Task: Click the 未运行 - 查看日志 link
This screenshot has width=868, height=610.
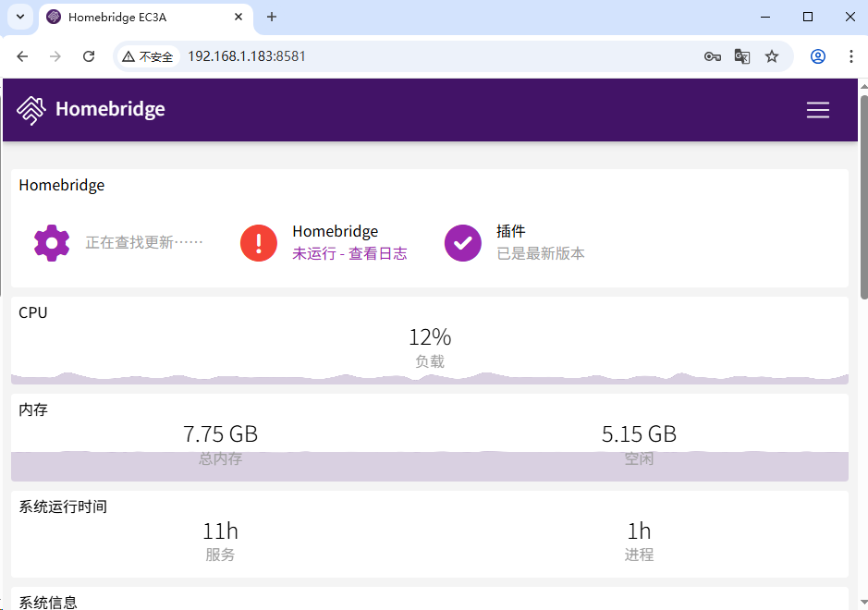Action: [349, 253]
